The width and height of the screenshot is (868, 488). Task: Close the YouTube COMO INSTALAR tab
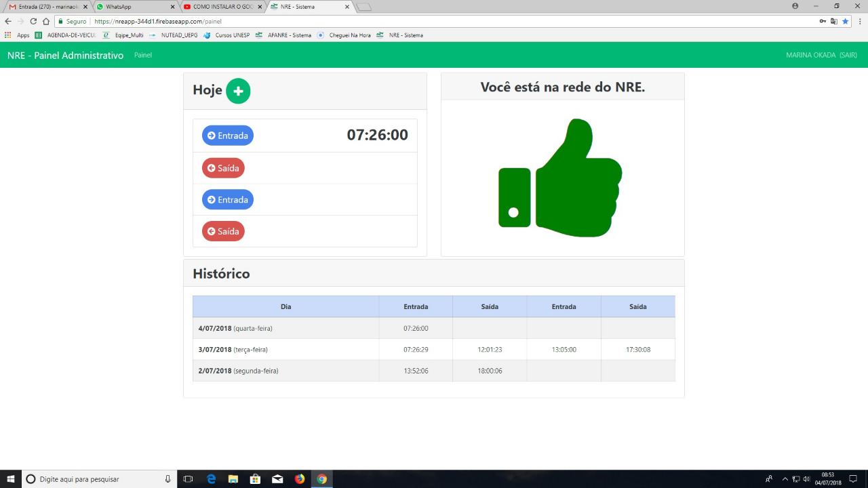[x=260, y=7]
